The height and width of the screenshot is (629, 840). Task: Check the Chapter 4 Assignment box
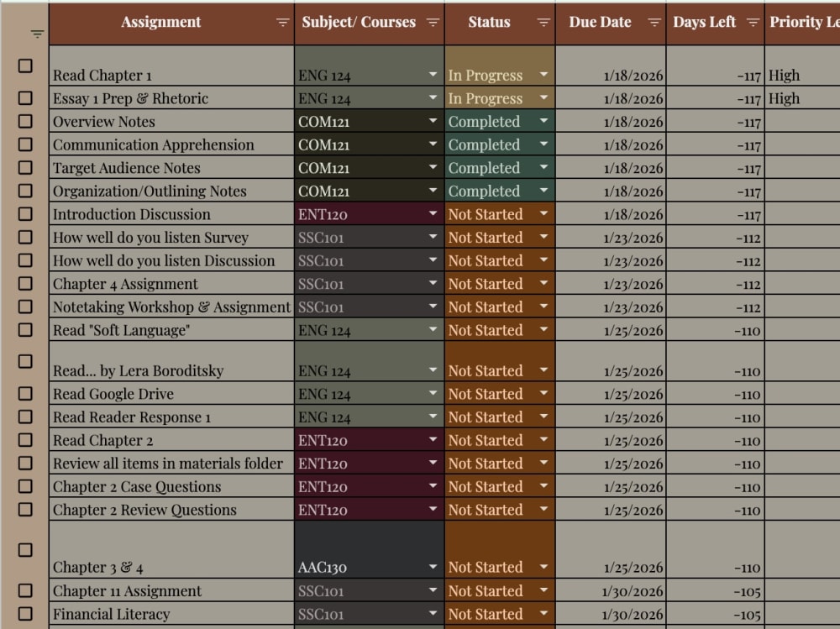pyautogui.click(x=25, y=283)
